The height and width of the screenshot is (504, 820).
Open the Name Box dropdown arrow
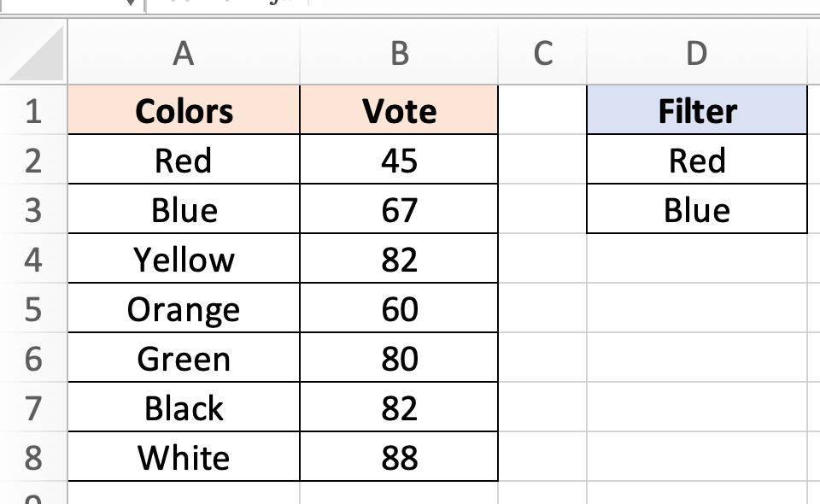tap(128, 4)
